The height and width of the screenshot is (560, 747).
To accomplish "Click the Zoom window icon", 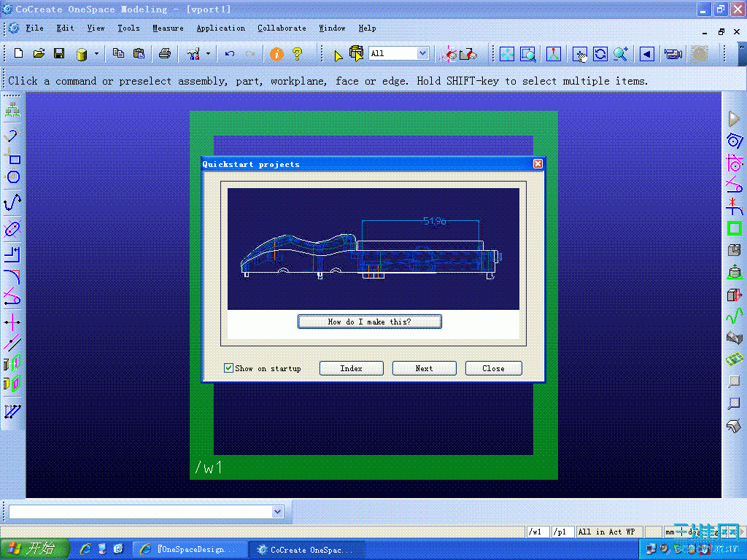I will (528, 54).
